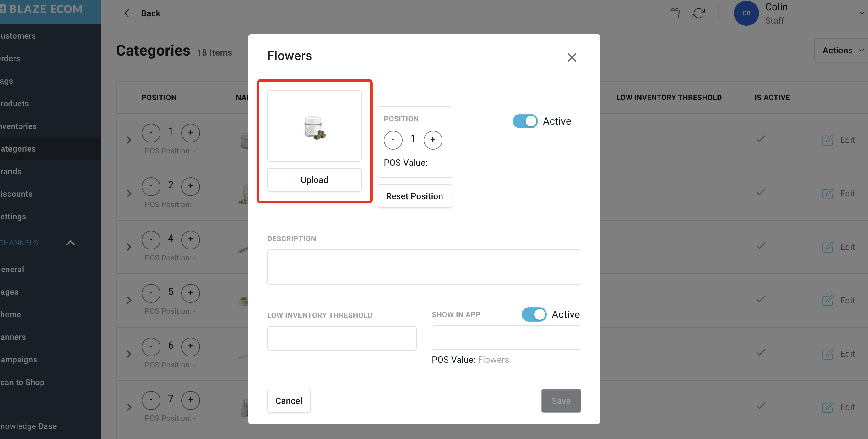Click the CB user avatar
Viewport: 868px width, 439px height.
746,13
